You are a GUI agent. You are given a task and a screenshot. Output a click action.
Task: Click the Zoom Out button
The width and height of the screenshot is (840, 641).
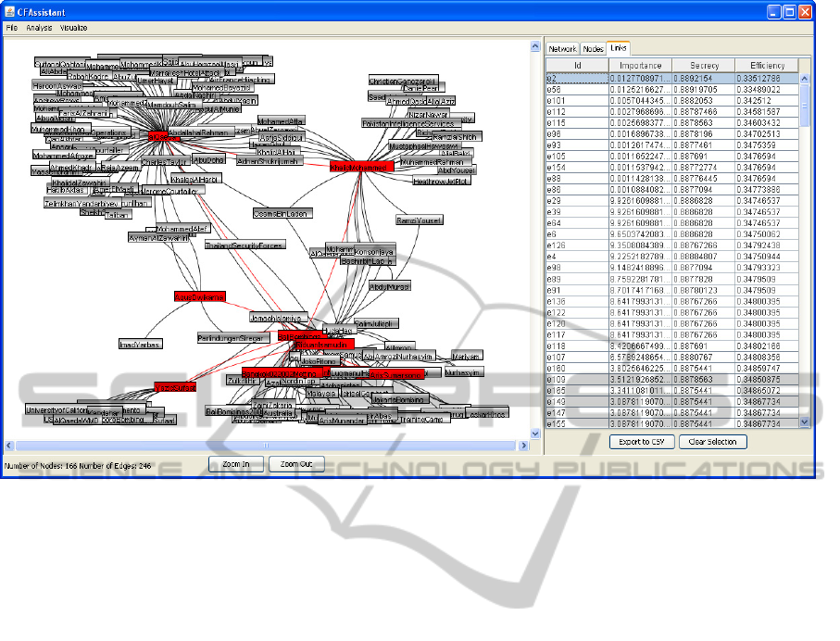point(296,464)
